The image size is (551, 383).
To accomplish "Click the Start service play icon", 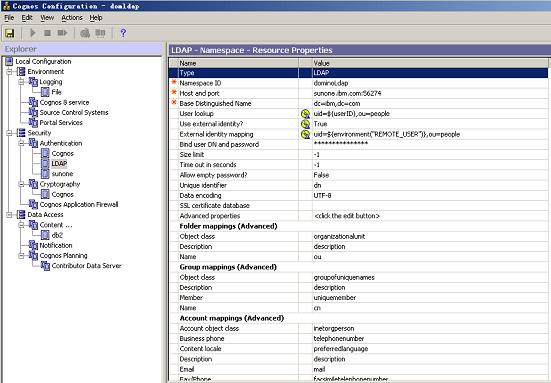I will (x=33, y=33).
